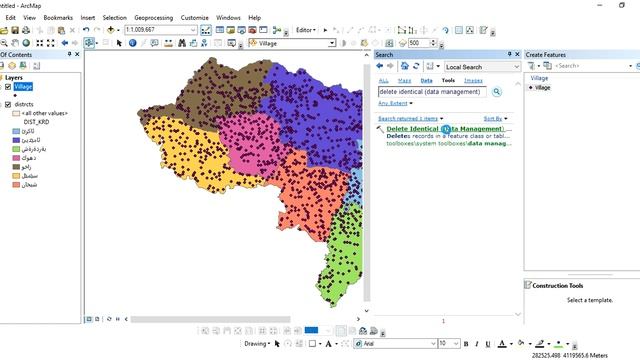Viewport: 640px width, 360px height.
Task: Click the Full Extent globe icon
Action: [26, 43]
